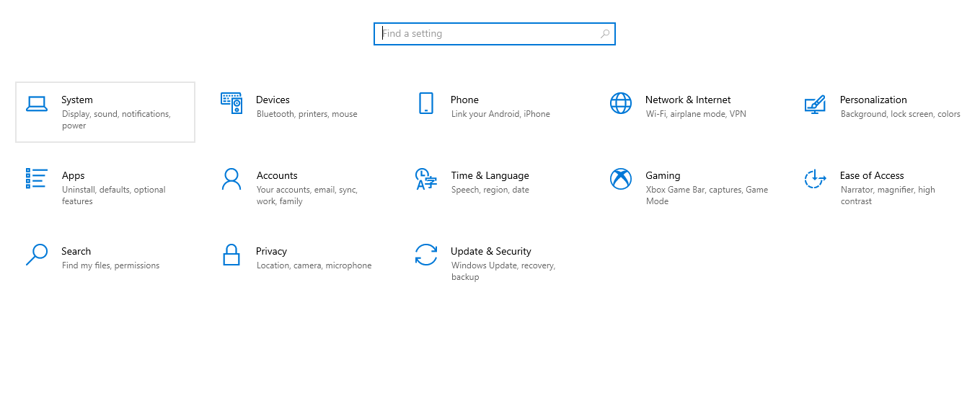Open Network & Internet globe icon
This screenshot has width=980, height=409.
(x=621, y=103)
